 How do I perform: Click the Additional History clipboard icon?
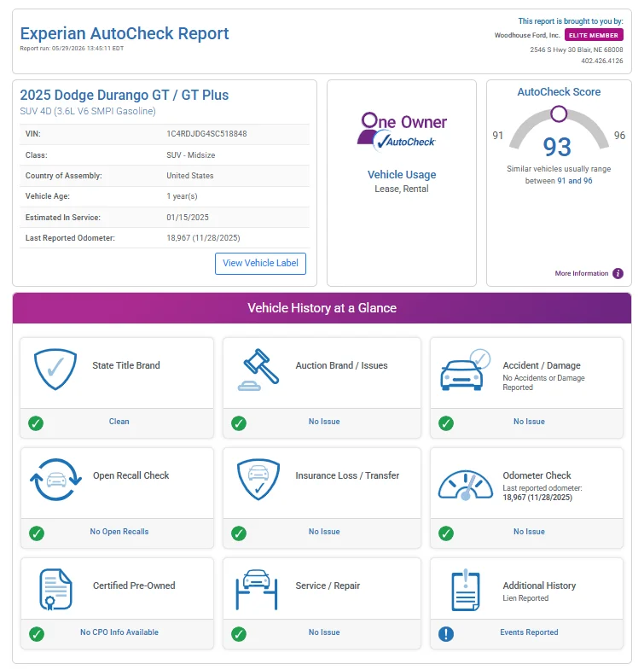[x=466, y=590]
